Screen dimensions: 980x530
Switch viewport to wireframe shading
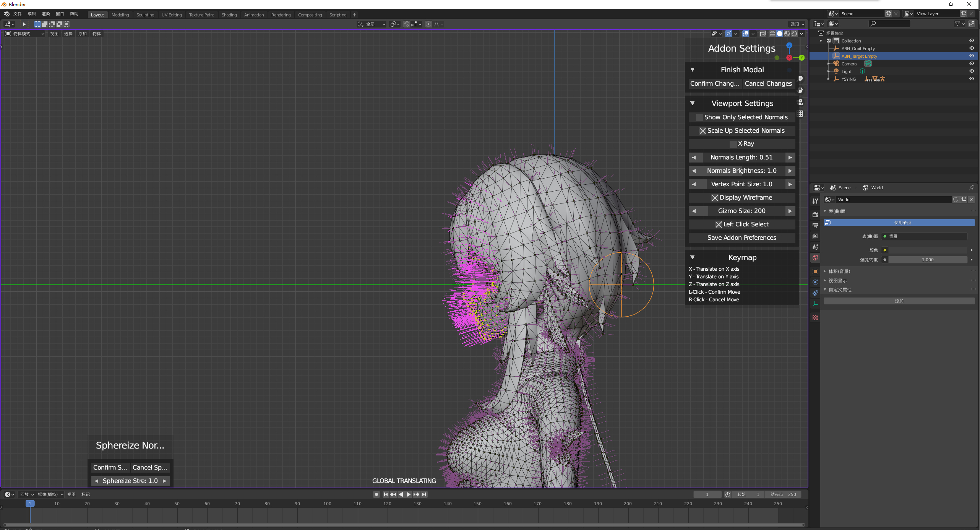[x=772, y=34]
